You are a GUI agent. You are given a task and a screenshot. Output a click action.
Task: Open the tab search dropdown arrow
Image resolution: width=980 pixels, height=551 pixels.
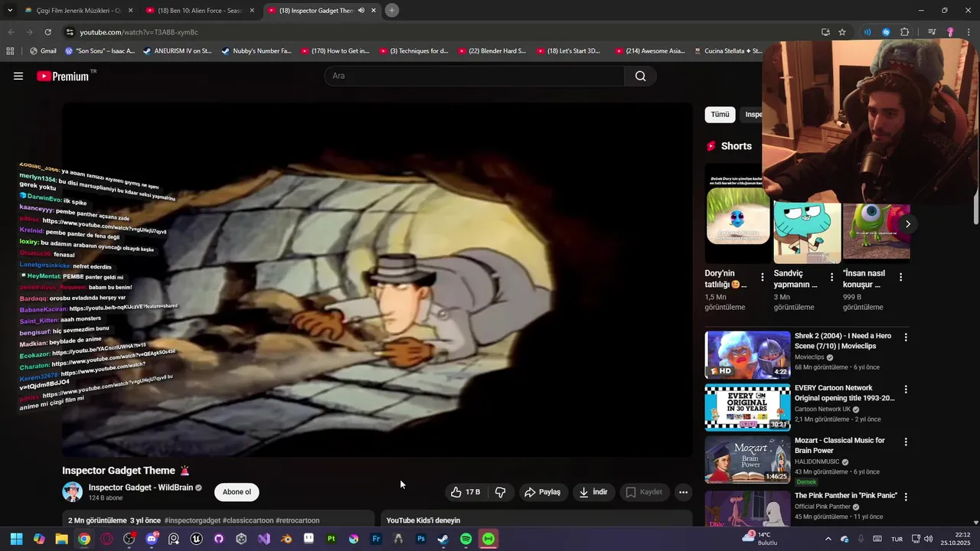pyautogui.click(x=10, y=11)
